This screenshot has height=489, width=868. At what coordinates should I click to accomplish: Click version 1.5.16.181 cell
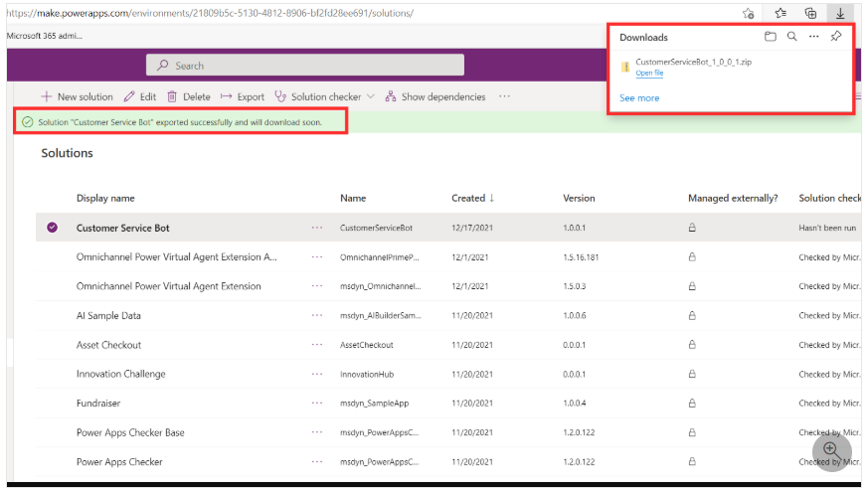coord(581,257)
